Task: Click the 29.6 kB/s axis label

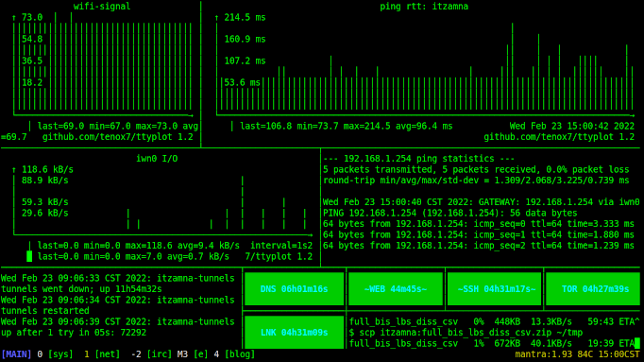Action: tap(45, 213)
